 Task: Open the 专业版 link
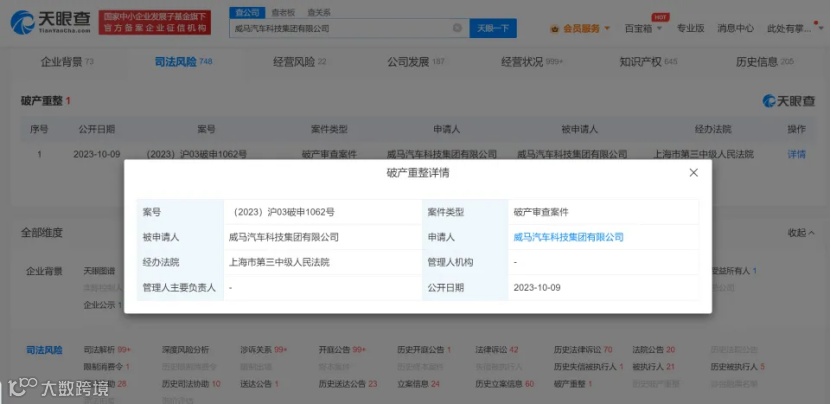click(690, 29)
